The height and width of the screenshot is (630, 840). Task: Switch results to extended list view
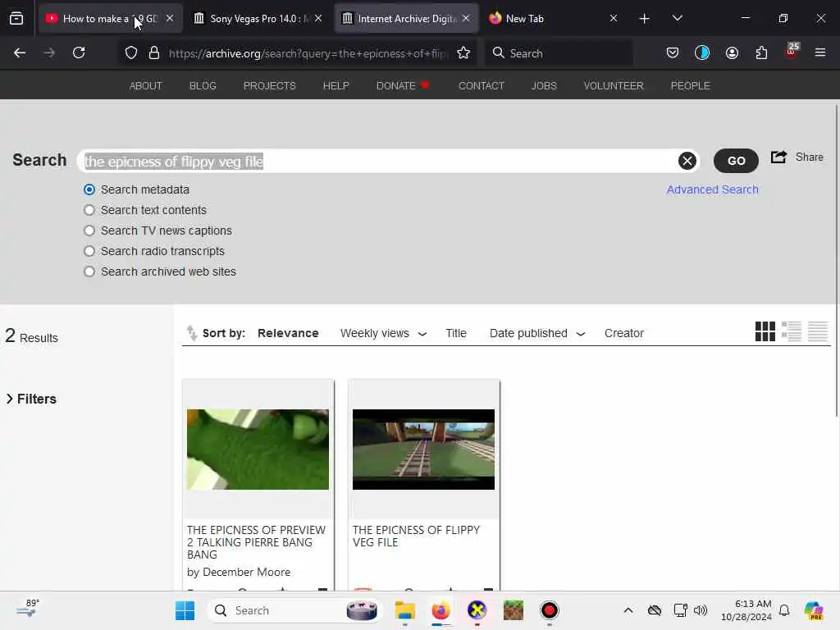tap(792, 331)
